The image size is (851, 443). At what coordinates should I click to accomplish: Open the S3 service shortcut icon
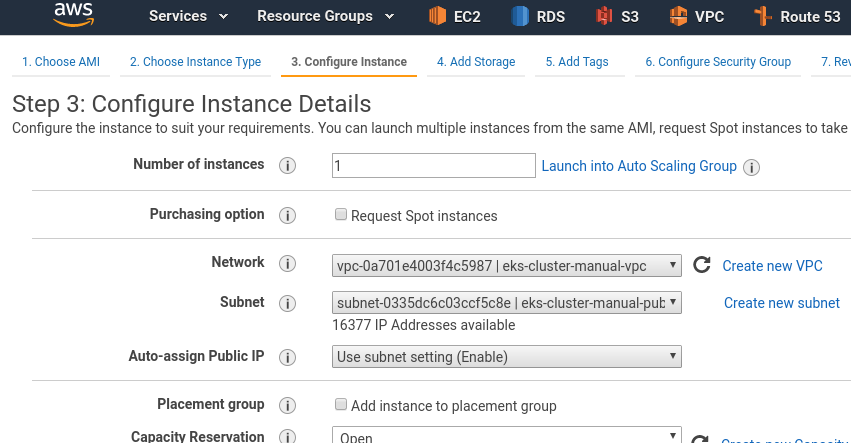pyautogui.click(x=604, y=16)
